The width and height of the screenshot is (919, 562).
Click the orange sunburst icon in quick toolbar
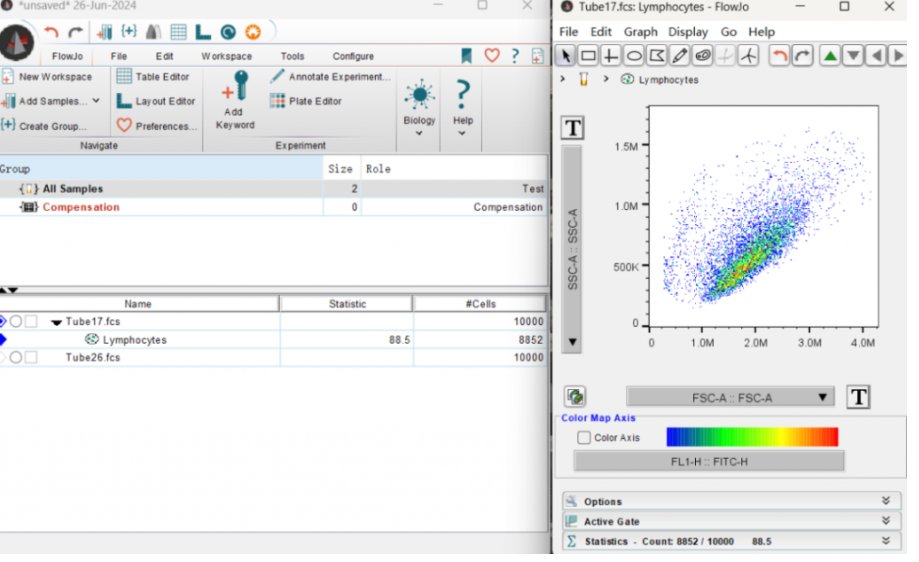click(x=253, y=32)
